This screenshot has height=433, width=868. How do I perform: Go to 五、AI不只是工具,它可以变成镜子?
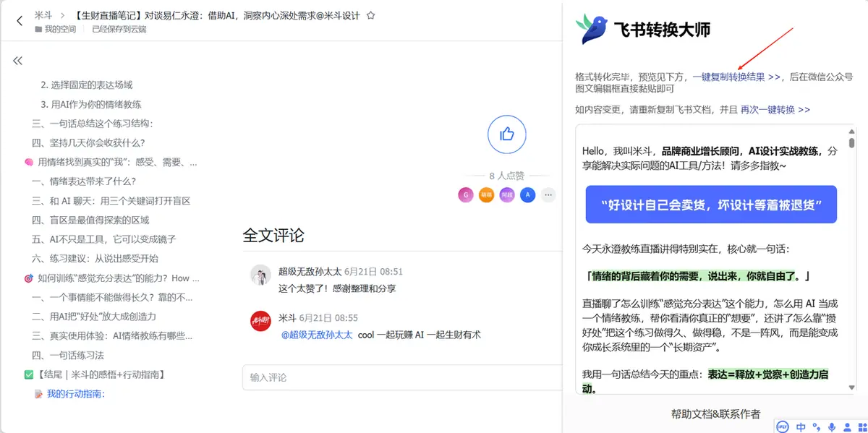[104, 239]
